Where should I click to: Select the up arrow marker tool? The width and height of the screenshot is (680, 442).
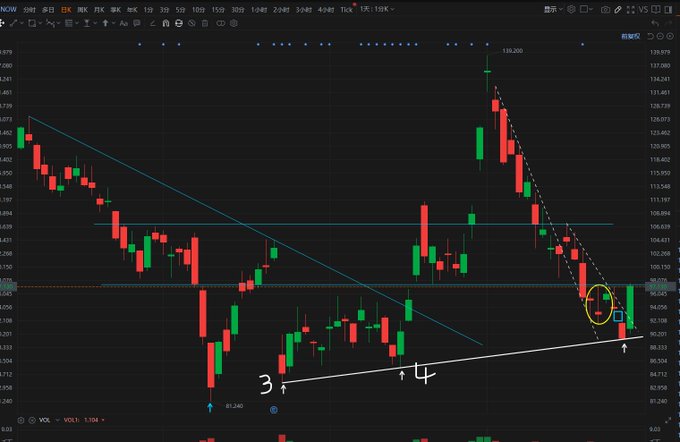pyautogui.click(x=105, y=23)
